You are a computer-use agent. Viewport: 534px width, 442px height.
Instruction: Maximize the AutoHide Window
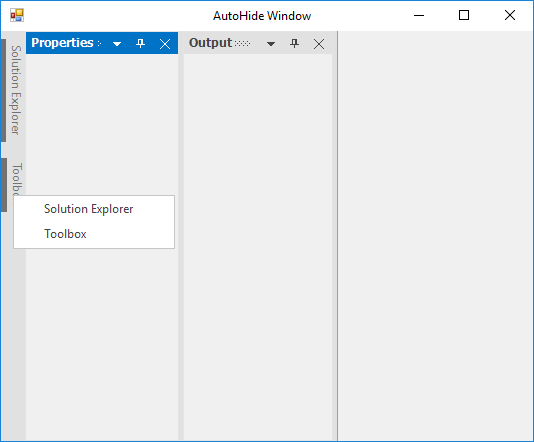[x=464, y=15]
